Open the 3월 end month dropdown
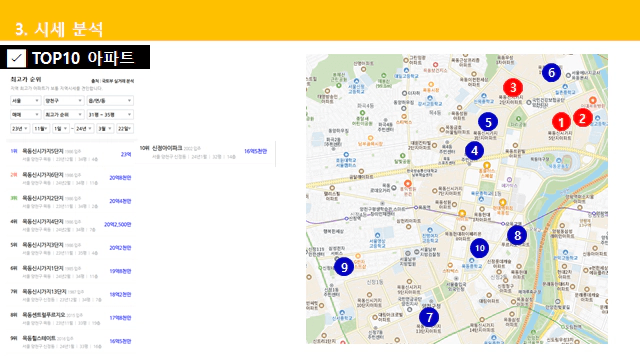The height and width of the screenshot is (360, 640). (x=104, y=129)
